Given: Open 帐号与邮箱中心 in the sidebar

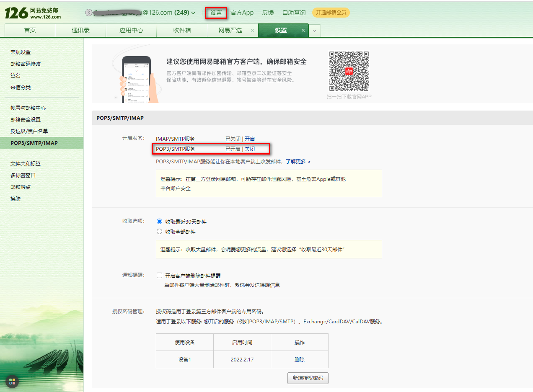Looking at the screenshot, I should pyautogui.click(x=28, y=108).
